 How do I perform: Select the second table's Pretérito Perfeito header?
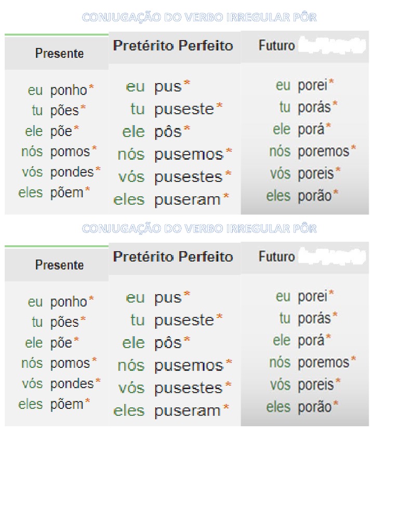coord(173,257)
